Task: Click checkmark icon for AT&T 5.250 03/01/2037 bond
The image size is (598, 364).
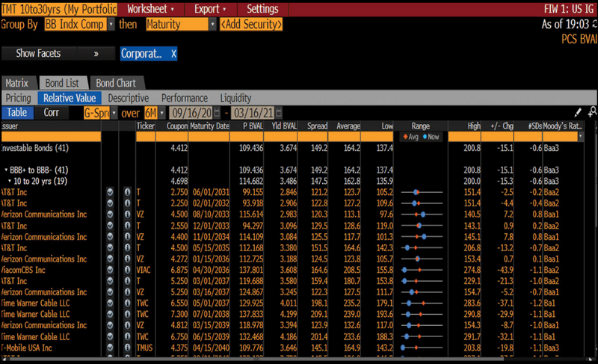Action: pos(110,281)
